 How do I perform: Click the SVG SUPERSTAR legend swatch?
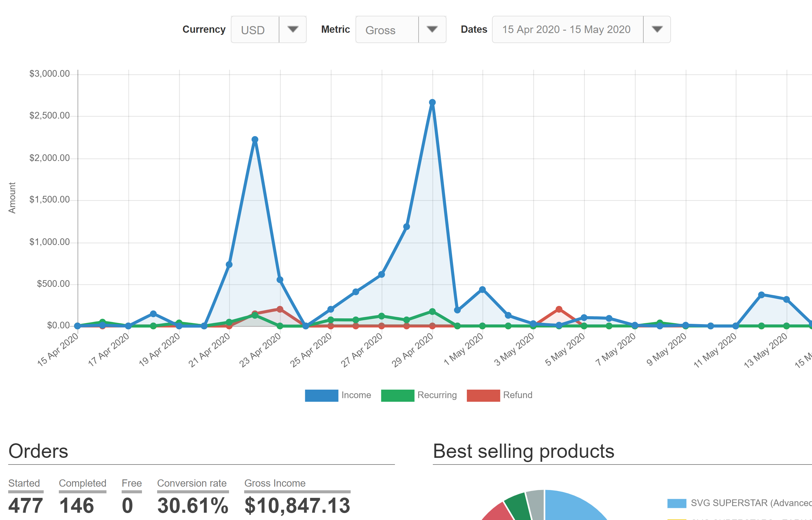coord(677,503)
